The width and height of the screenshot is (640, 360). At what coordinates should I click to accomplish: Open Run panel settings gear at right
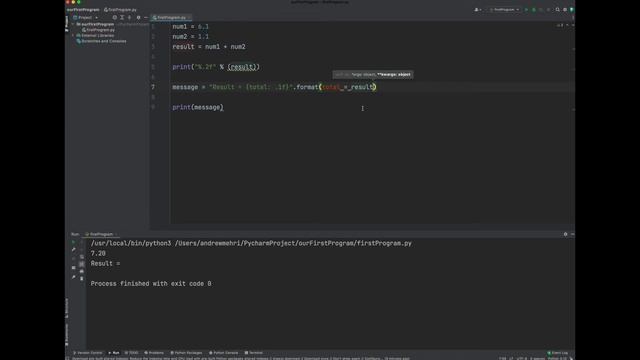[565, 234]
